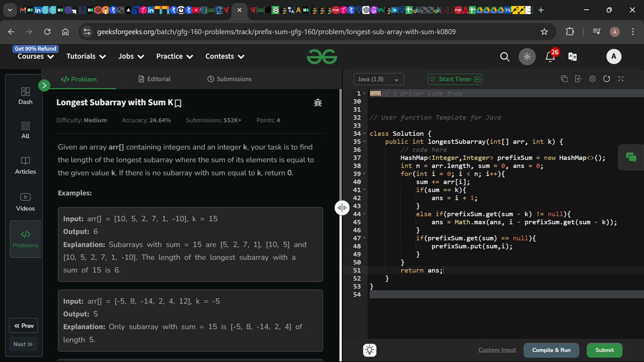Click the 'Submissions: 552K+' text

pos(214,120)
